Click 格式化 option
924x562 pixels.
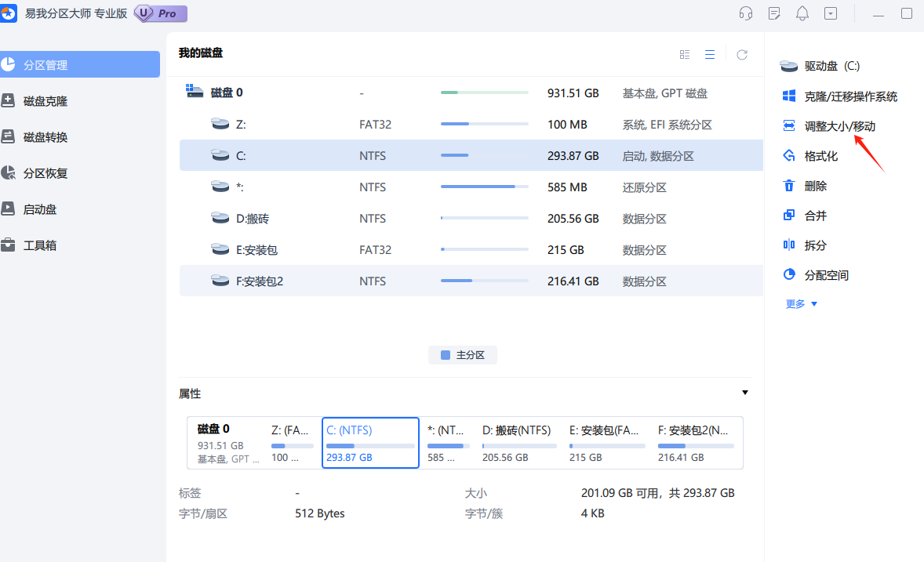[821, 156]
